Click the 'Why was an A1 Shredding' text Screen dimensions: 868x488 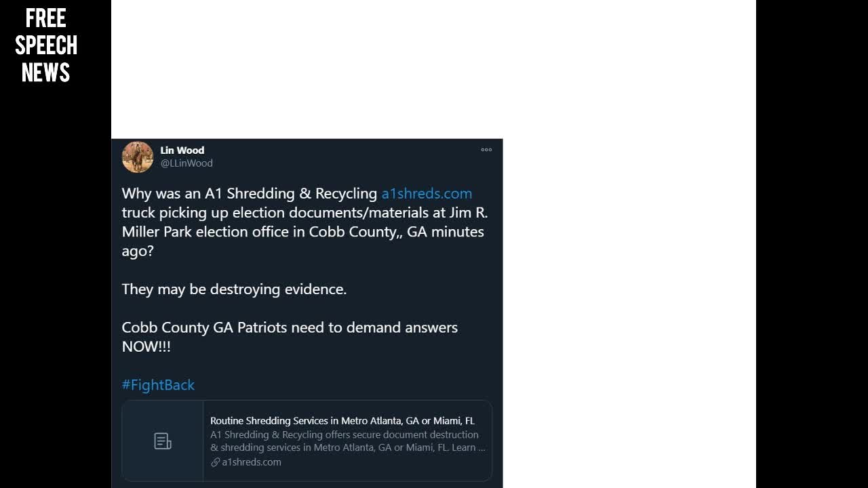249,194
